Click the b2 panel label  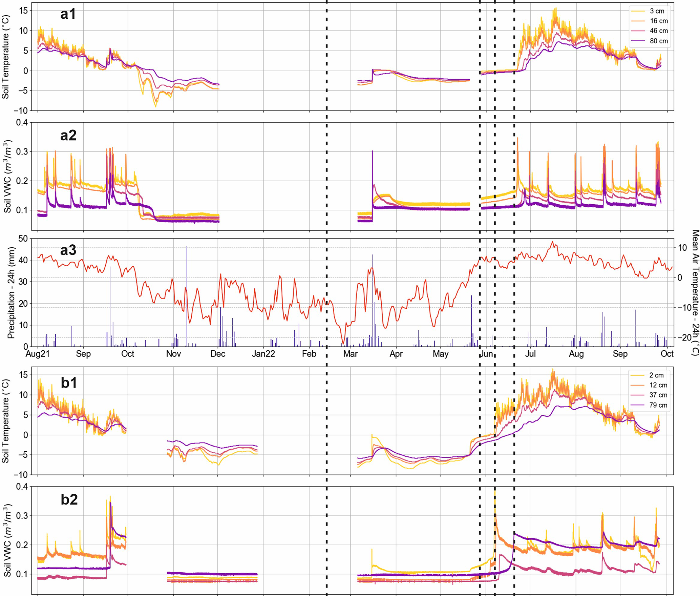(69, 499)
